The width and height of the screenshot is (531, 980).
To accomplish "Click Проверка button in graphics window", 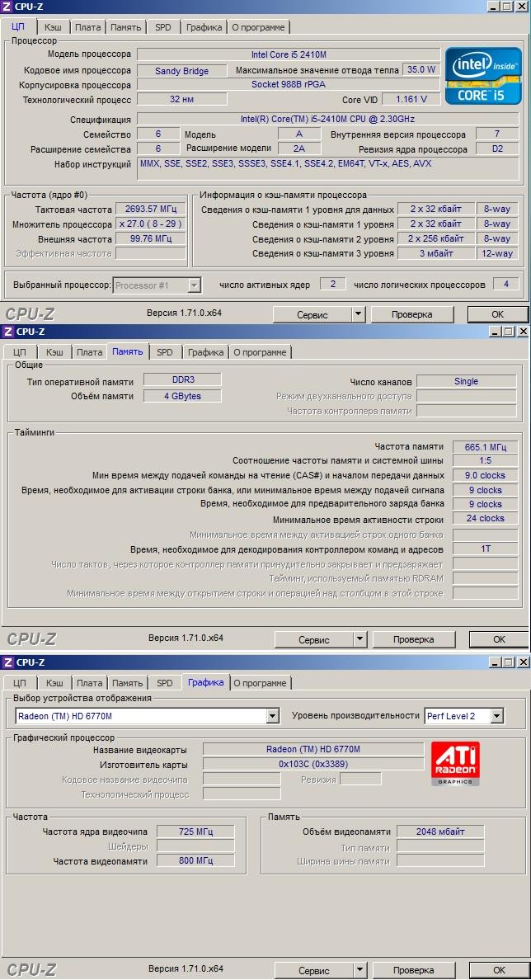I will pyautogui.click(x=414, y=970).
